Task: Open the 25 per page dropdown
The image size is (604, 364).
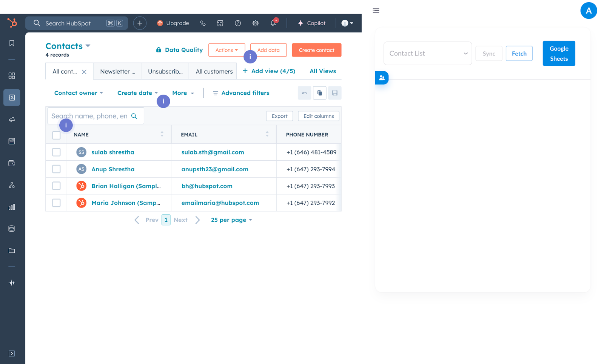Action: tap(231, 220)
